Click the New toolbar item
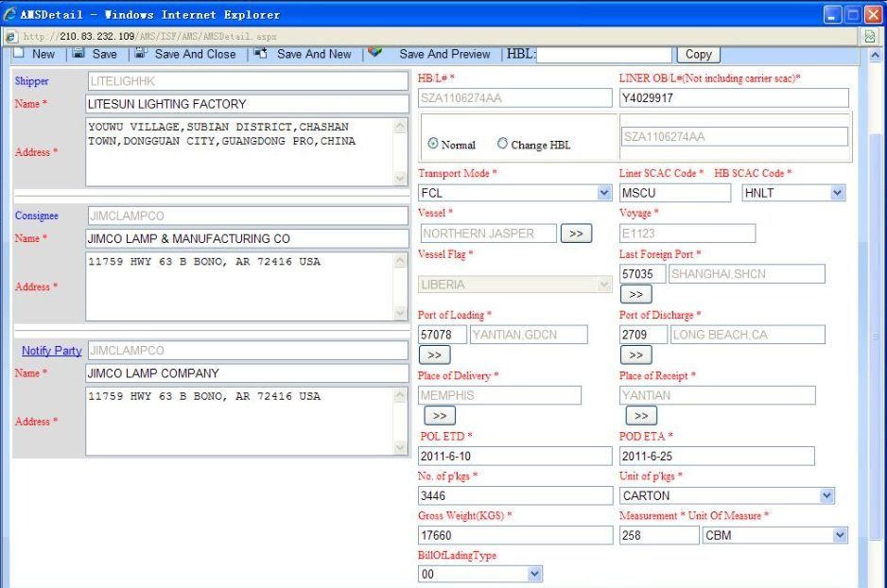 point(43,54)
